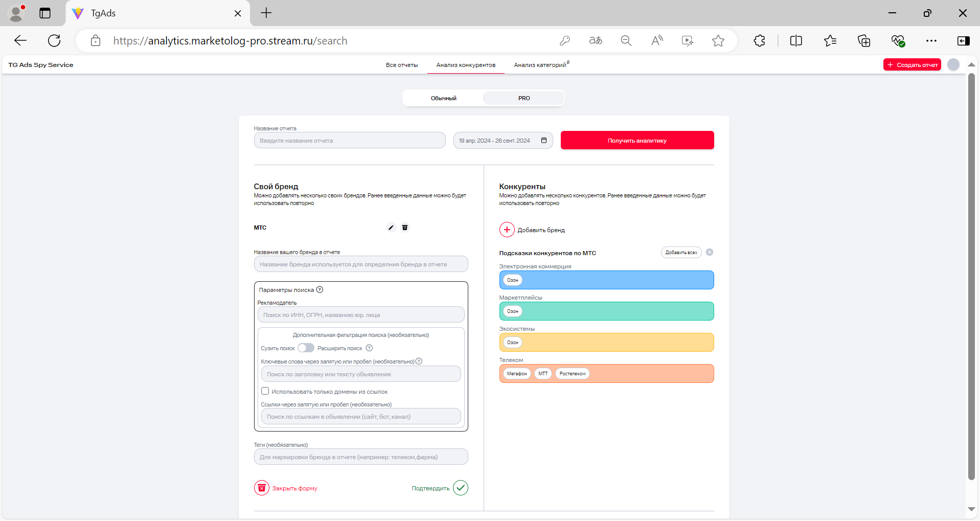The height and width of the screenshot is (521, 980).
Task: Click the scrollbar down arrow
Action: point(971,509)
